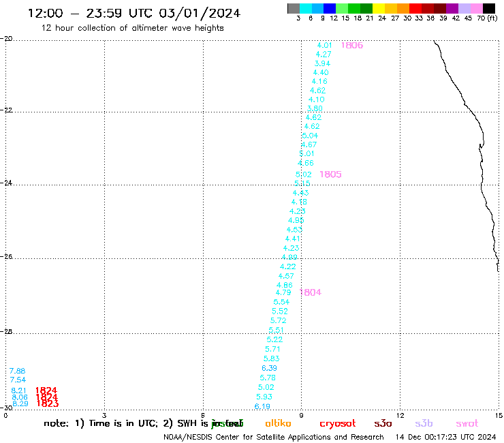Click the altika satellite legend label
Screen dimensions: 504x443
click(x=278, y=423)
